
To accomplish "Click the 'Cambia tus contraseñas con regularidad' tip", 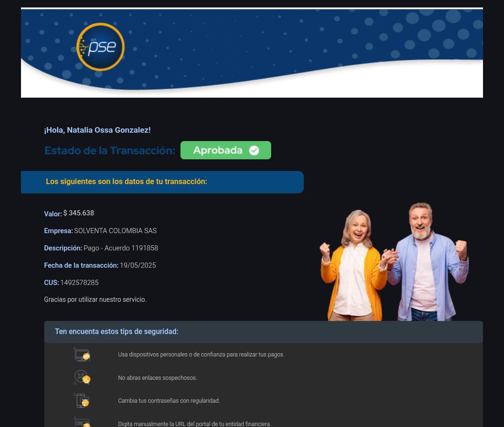I will click(x=168, y=401).
